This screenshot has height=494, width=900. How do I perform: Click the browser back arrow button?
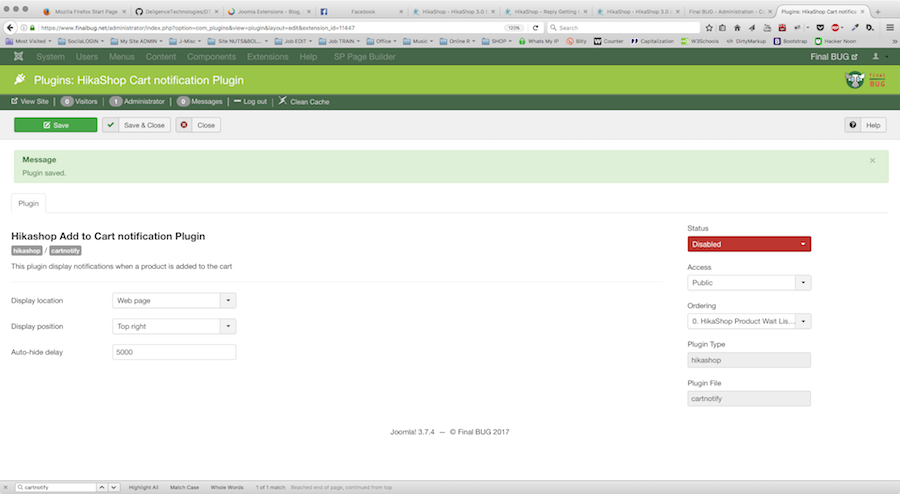click(10, 28)
